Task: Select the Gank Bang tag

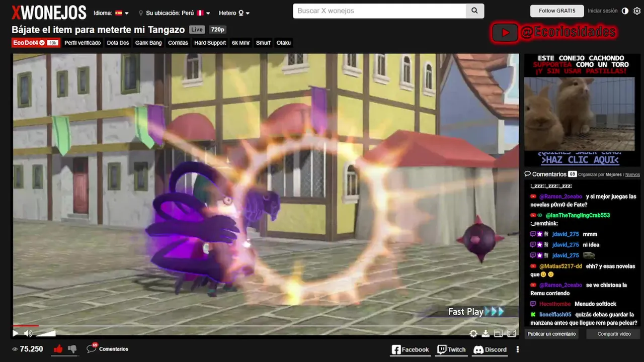Action: pos(148,43)
